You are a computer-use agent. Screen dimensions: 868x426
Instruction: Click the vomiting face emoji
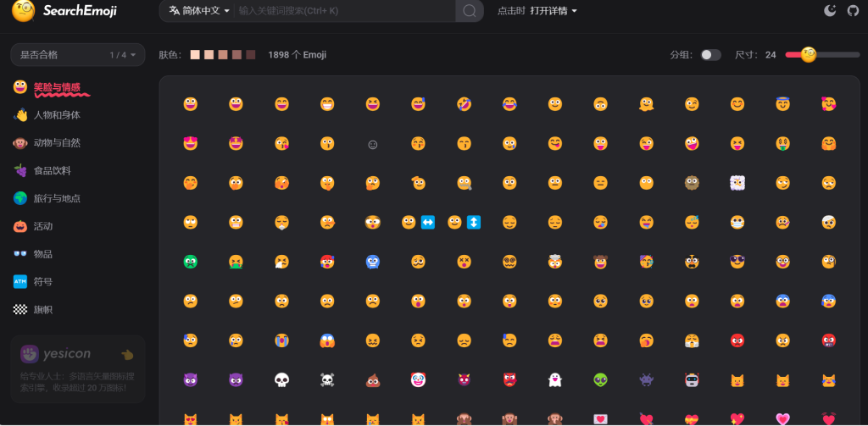(x=236, y=262)
